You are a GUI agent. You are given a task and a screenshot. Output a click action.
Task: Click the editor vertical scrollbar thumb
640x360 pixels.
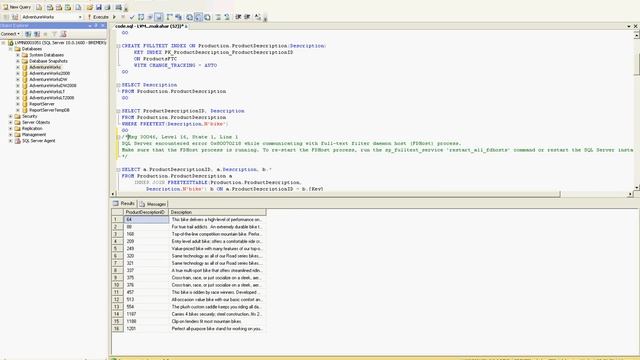pyautogui.click(x=636, y=63)
